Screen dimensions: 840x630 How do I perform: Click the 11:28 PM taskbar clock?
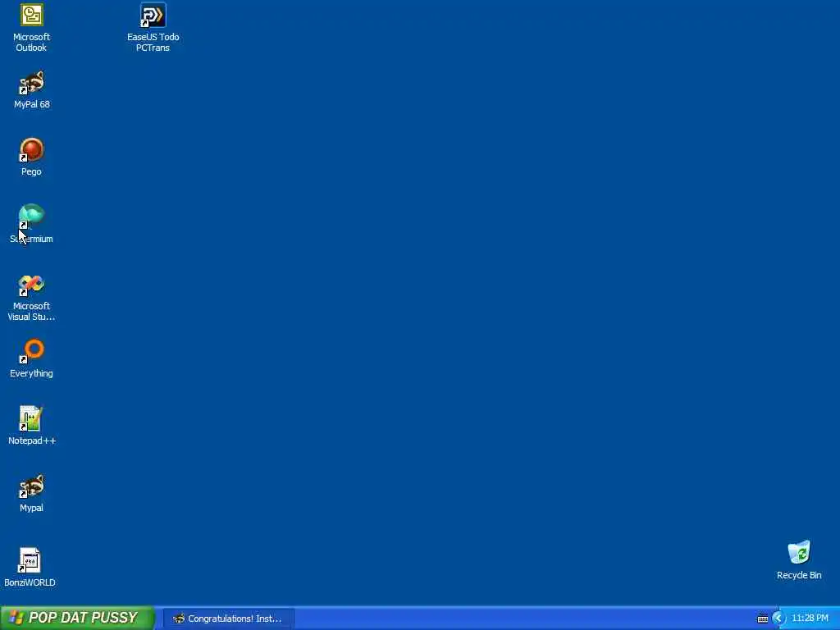click(810, 619)
